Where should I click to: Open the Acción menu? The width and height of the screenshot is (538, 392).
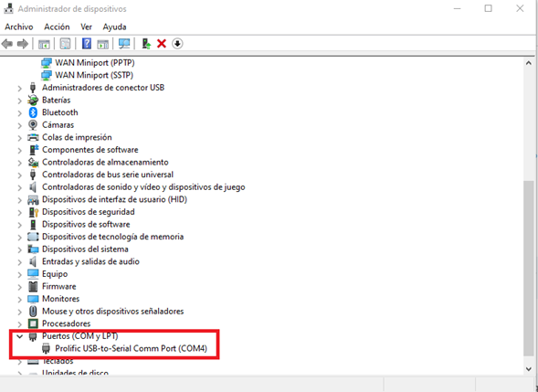(57, 26)
